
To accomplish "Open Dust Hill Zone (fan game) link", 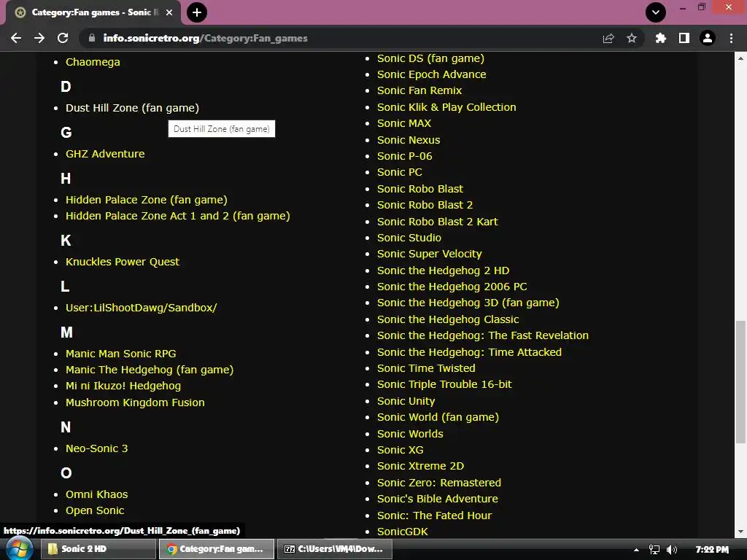I will pos(133,108).
